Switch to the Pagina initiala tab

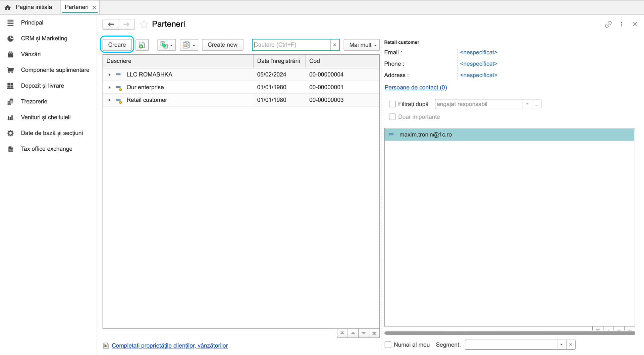point(30,7)
